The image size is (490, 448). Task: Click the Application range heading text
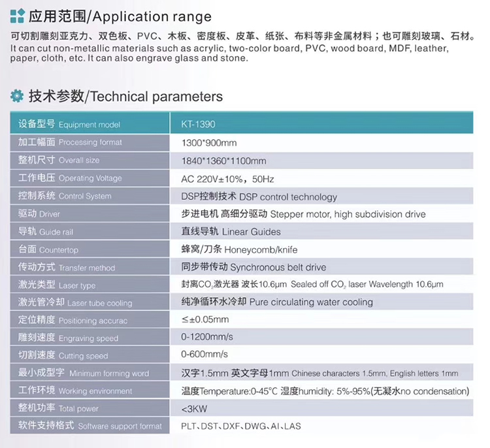coord(120,16)
